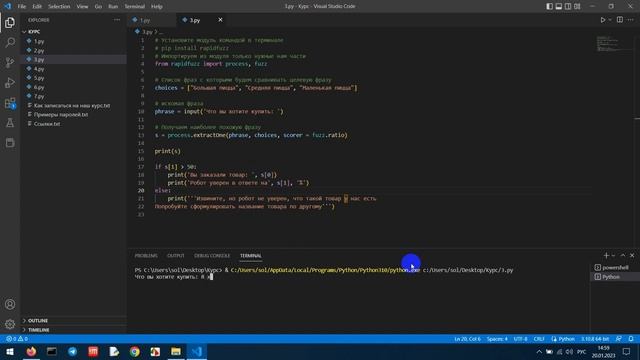The height and width of the screenshot is (360, 640).
Task: Open Explorer Views and More Actions ellipsis
Action: pos(117,20)
